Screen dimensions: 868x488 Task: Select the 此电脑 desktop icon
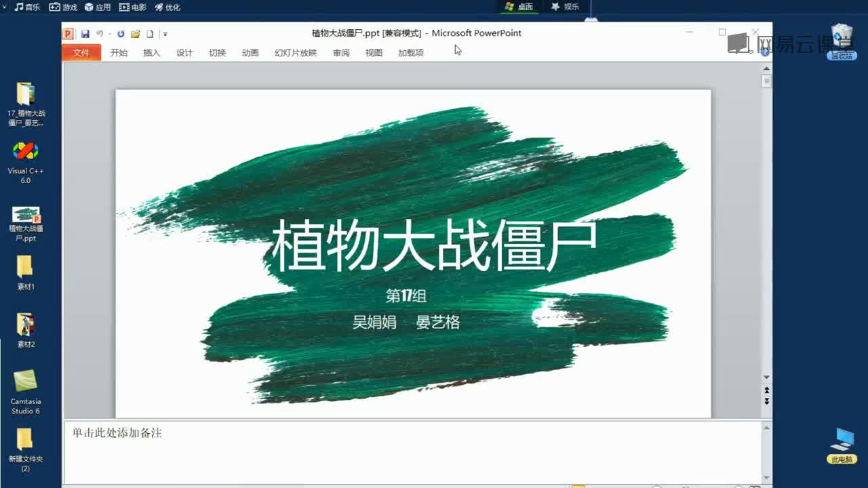click(x=842, y=446)
